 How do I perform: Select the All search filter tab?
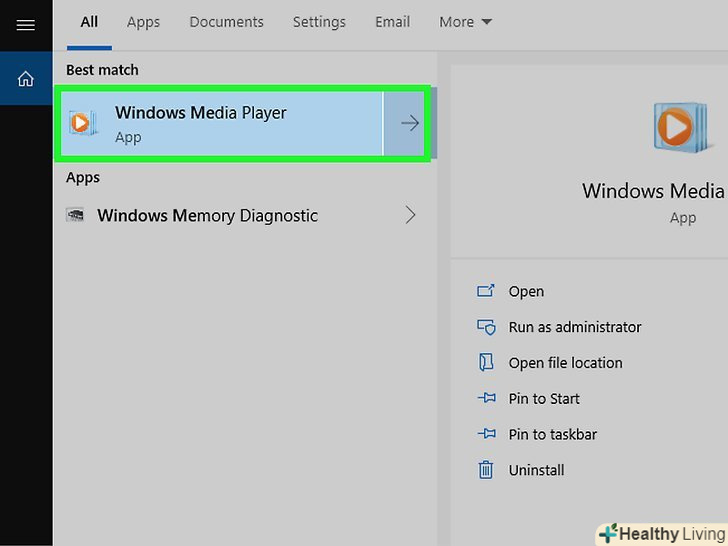(x=90, y=22)
